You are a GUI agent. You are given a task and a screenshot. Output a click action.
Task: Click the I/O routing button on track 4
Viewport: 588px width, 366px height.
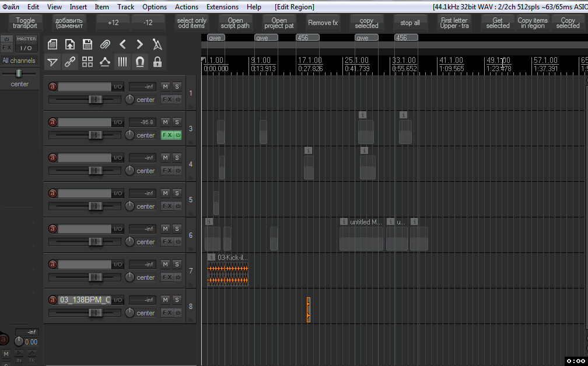coord(118,158)
